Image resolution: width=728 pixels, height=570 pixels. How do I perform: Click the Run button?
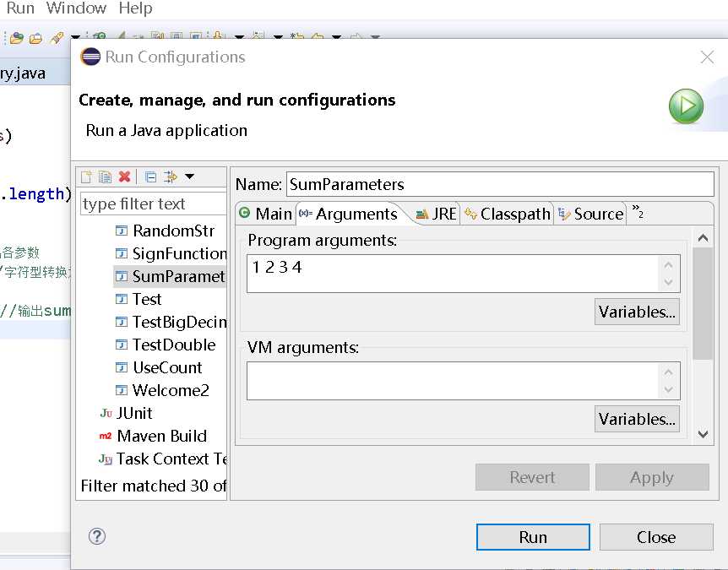533,537
